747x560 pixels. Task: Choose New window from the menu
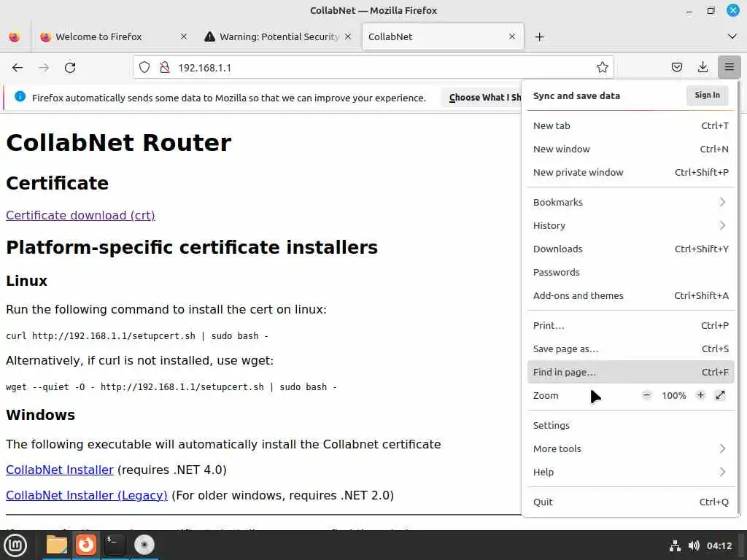click(x=631, y=149)
